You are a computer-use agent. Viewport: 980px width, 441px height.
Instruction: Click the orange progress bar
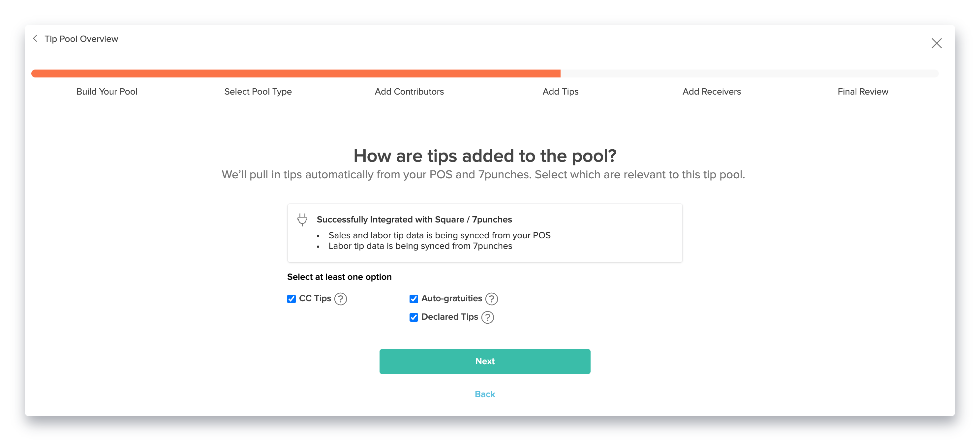click(x=295, y=74)
